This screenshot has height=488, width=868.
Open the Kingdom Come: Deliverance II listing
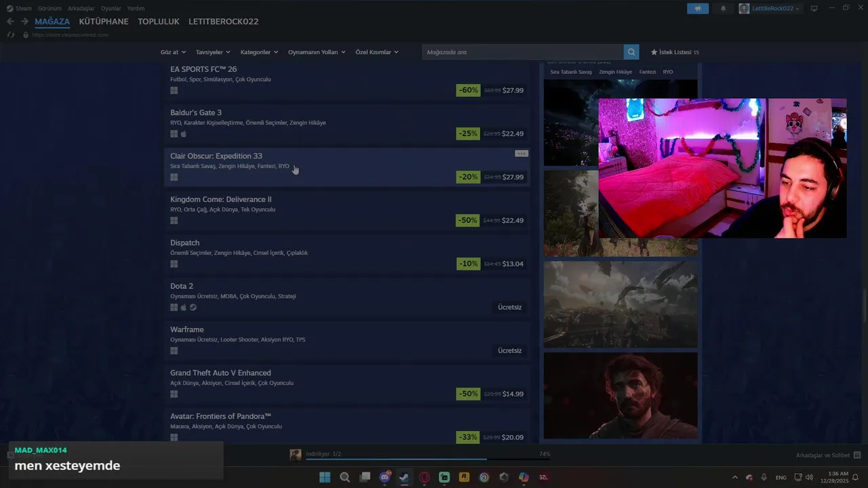(347, 210)
